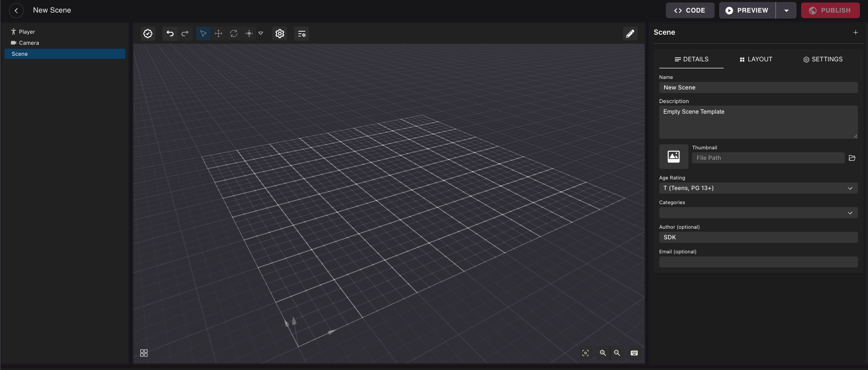Click the redo arrow in the toolbar

185,34
